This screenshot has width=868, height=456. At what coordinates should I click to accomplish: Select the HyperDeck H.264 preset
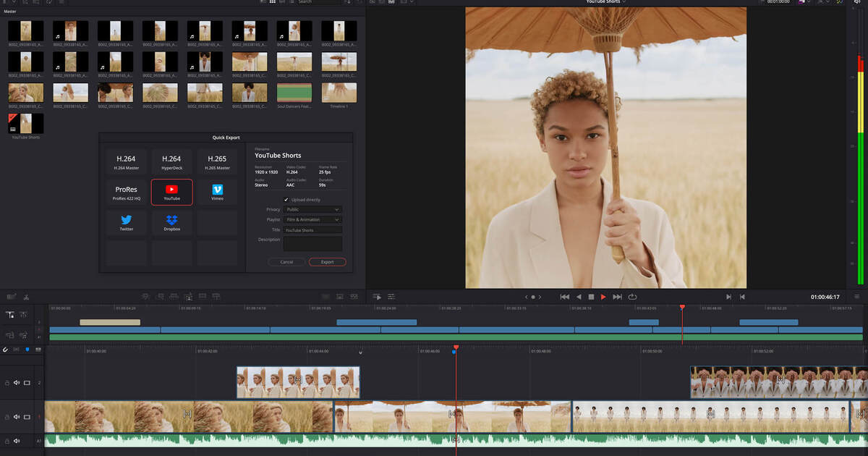[x=171, y=161]
